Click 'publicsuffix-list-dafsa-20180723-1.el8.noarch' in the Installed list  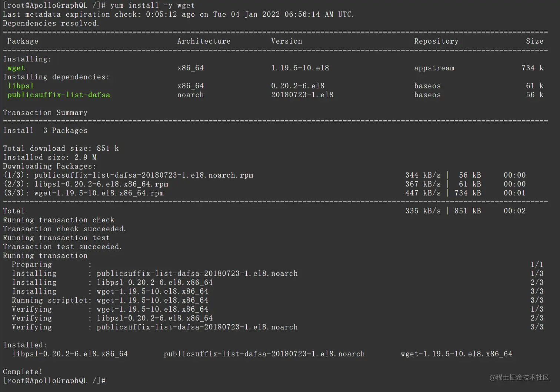click(264, 354)
